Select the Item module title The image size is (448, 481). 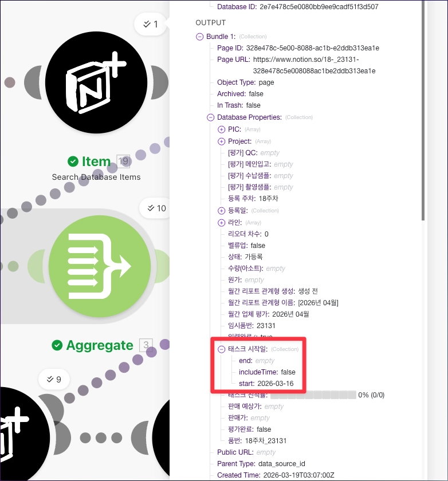pos(96,161)
